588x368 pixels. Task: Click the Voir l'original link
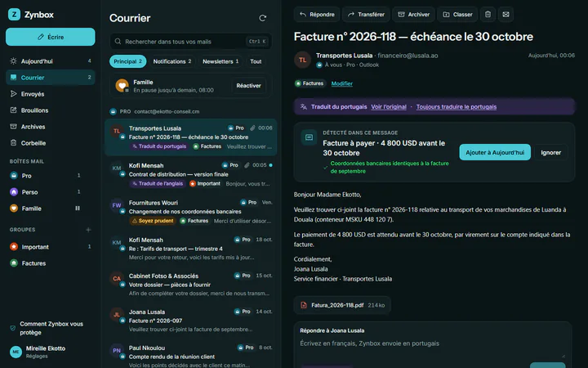point(389,107)
